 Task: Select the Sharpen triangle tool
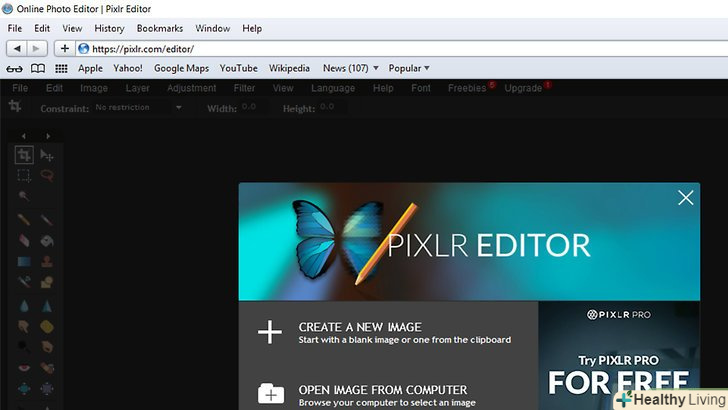coord(46,306)
